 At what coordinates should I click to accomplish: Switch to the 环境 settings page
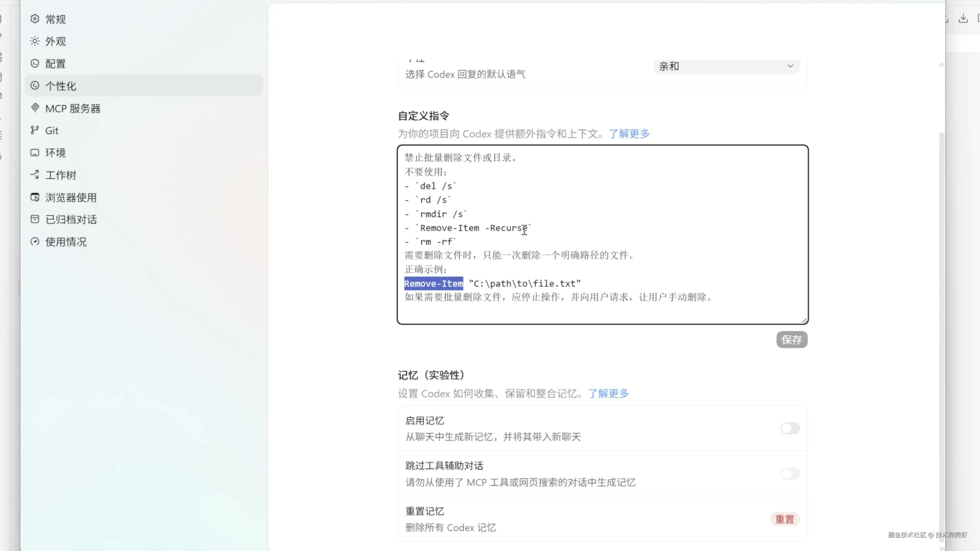coord(56,153)
